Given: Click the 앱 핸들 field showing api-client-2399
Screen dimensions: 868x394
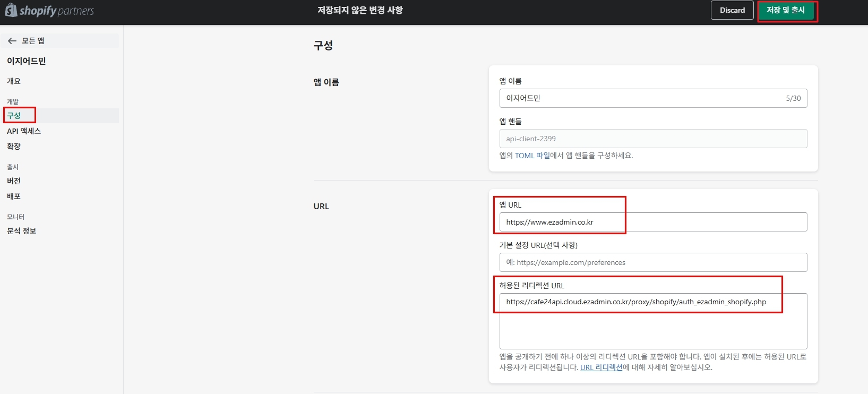Looking at the screenshot, I should (x=653, y=139).
